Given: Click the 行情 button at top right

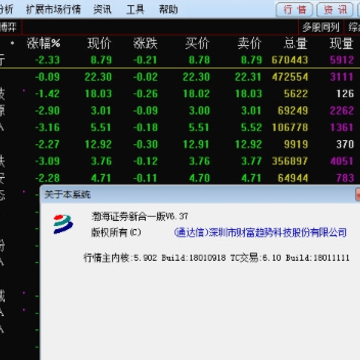Looking at the screenshot, I should 295,10.
